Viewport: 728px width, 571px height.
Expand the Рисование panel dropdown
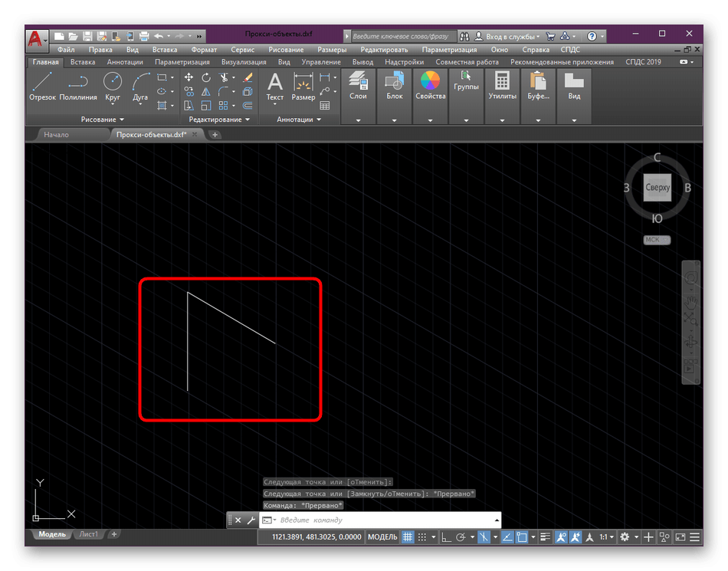coord(102,120)
